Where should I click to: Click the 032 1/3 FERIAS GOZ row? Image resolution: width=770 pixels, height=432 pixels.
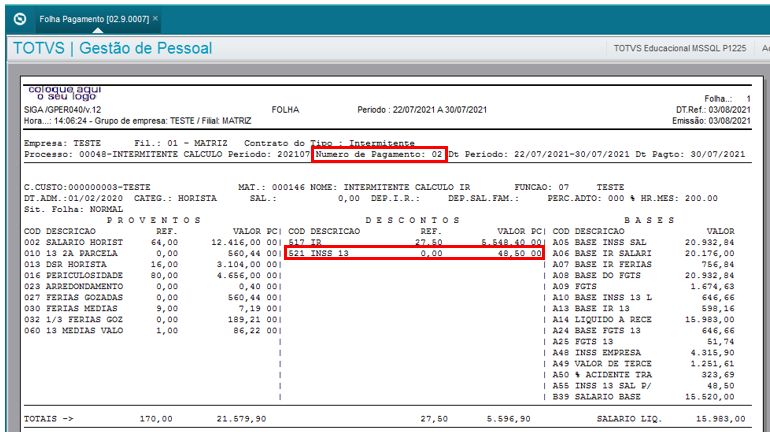point(152,320)
